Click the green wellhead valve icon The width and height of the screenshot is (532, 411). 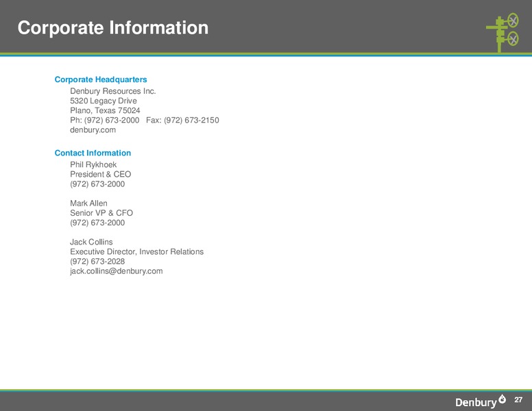(503, 33)
